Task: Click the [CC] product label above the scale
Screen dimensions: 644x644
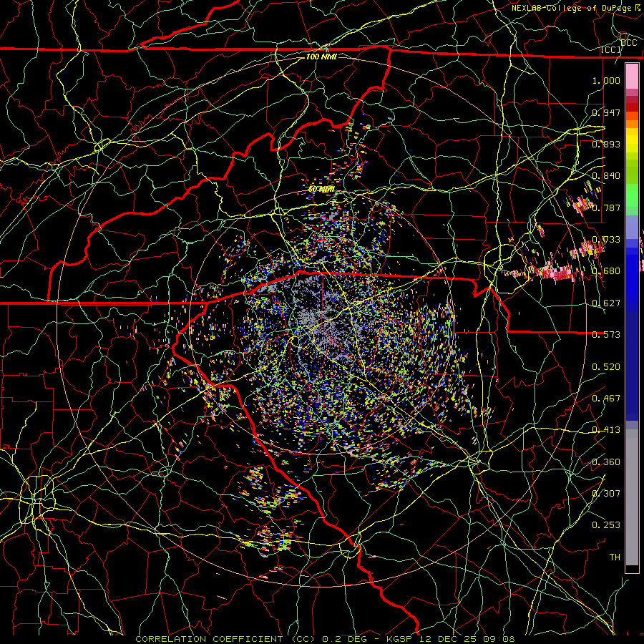Action: pyautogui.click(x=611, y=50)
